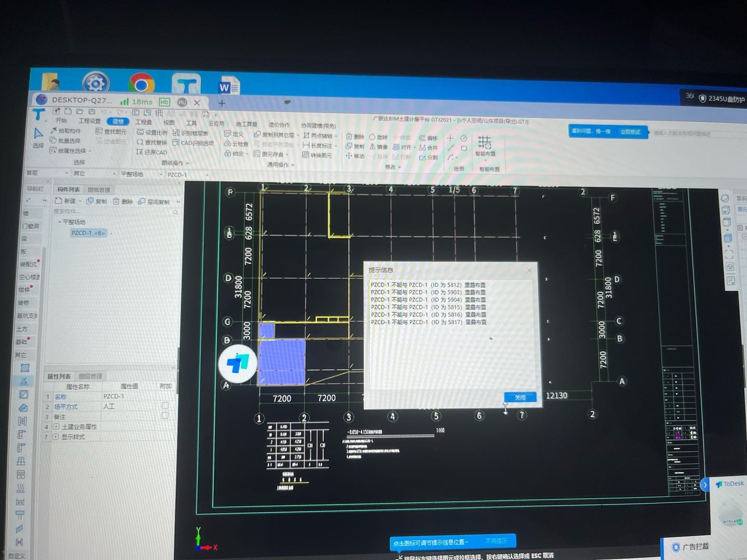Click 转换图元 convert element tool

point(317,155)
